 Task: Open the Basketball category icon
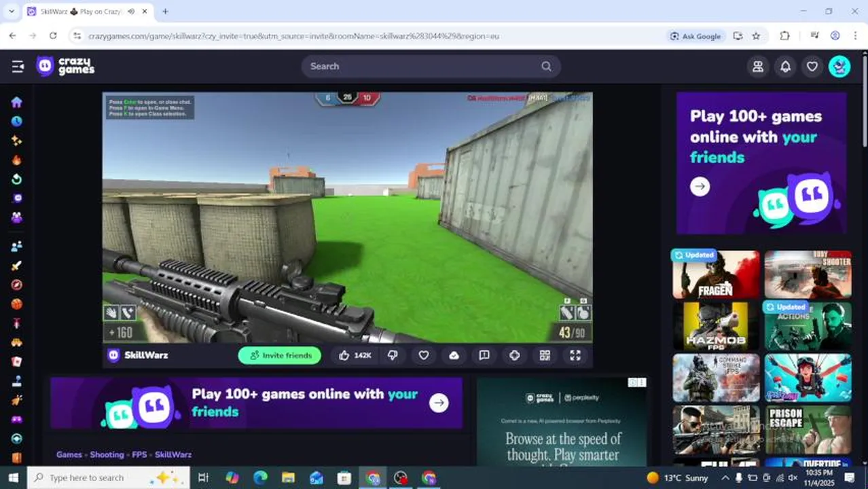(x=17, y=304)
